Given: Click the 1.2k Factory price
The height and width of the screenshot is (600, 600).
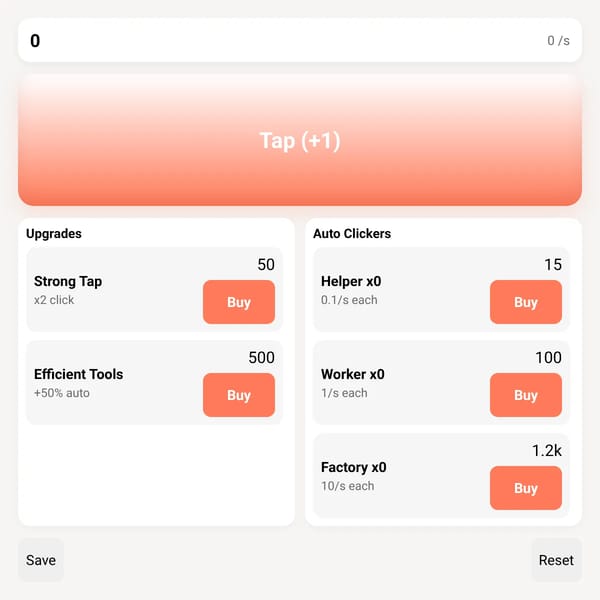Looking at the screenshot, I should [x=547, y=450].
